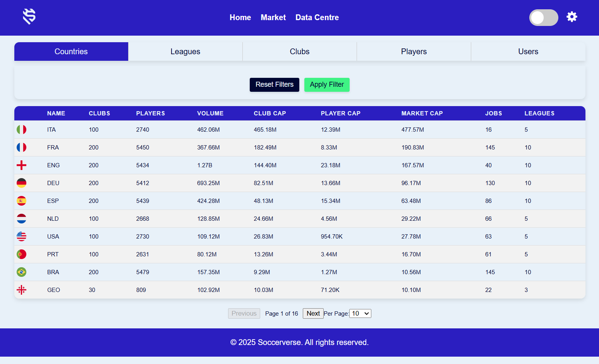This screenshot has width=599, height=364.
Task: Click the Apply Filter button
Action: point(327,84)
